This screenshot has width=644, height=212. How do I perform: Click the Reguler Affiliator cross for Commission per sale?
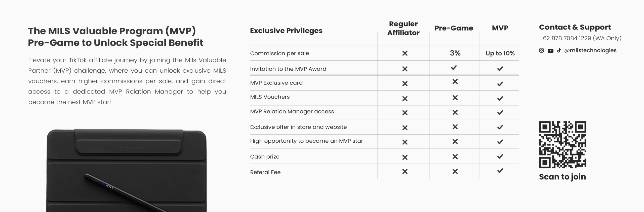405,53
